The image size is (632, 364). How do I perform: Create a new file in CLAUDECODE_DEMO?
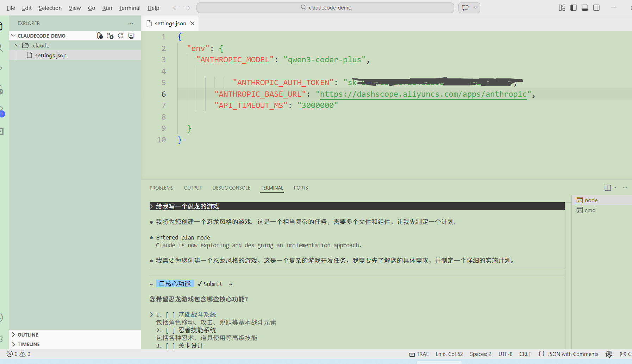coord(100,36)
